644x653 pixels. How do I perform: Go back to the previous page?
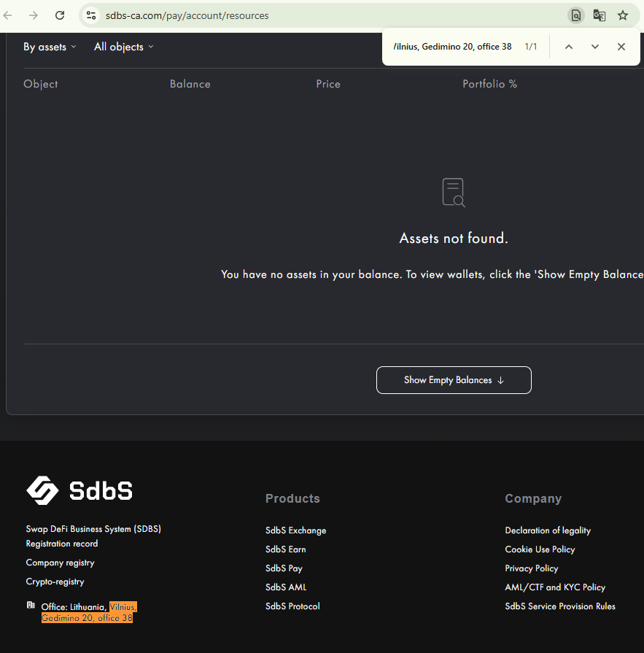pos(8,15)
